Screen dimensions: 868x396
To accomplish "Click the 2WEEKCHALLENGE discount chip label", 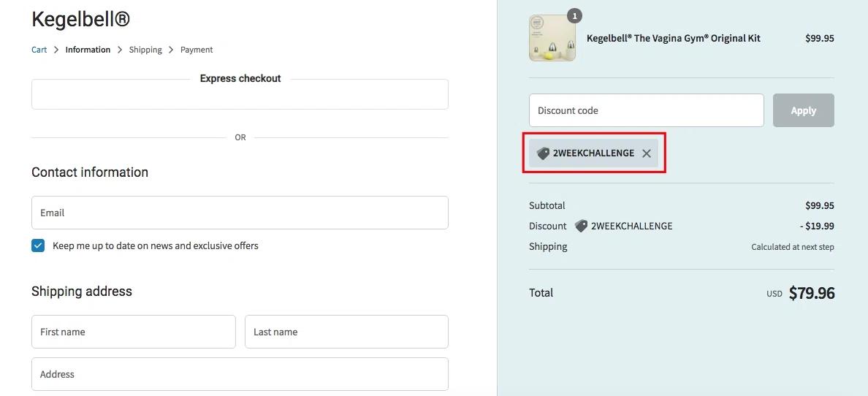I will (x=593, y=153).
